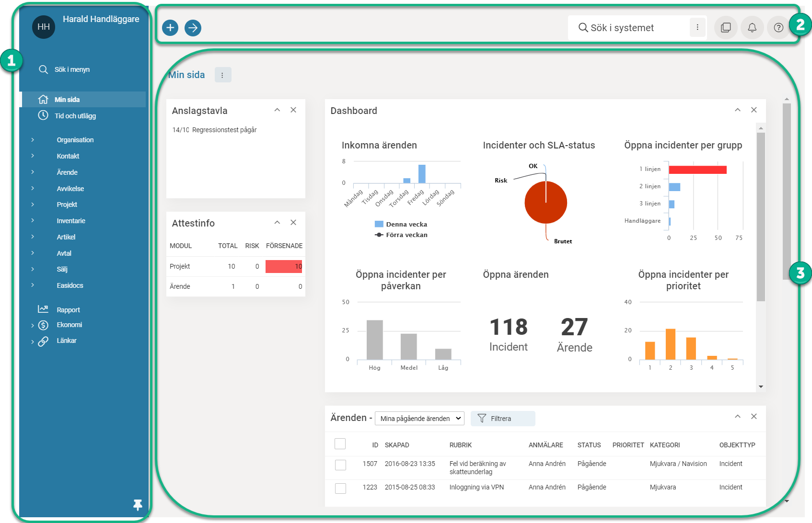812x523 pixels.
Task: Click the plus icon to create new
Action: [x=170, y=28]
